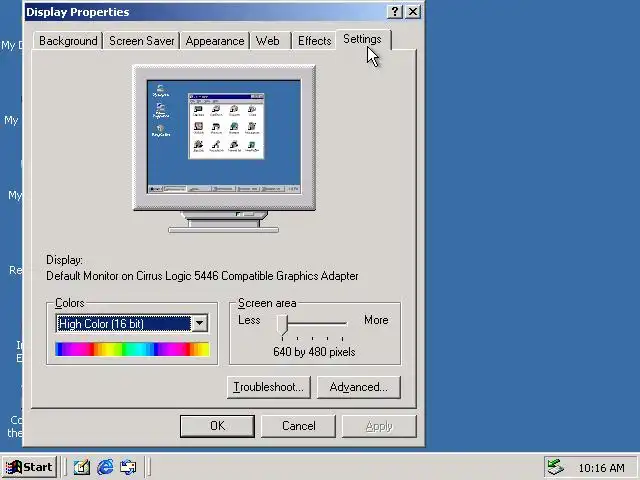Click the system tray network icon
The width and height of the screenshot is (640, 480).
click(x=556, y=467)
